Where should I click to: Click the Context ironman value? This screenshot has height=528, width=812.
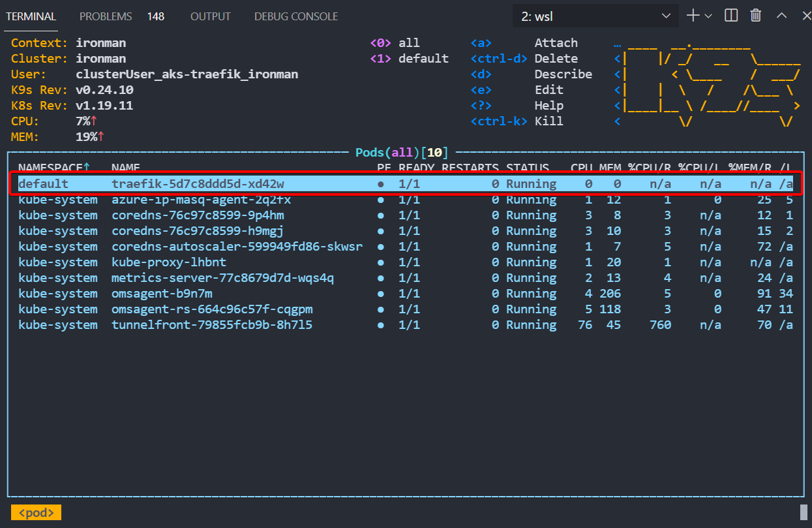(x=101, y=43)
